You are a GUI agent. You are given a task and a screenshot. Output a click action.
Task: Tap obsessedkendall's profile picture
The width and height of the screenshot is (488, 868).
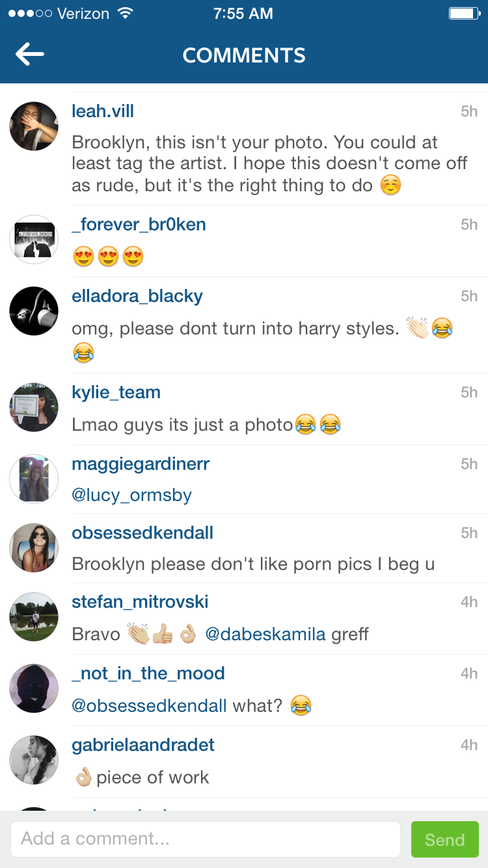pyautogui.click(x=34, y=548)
